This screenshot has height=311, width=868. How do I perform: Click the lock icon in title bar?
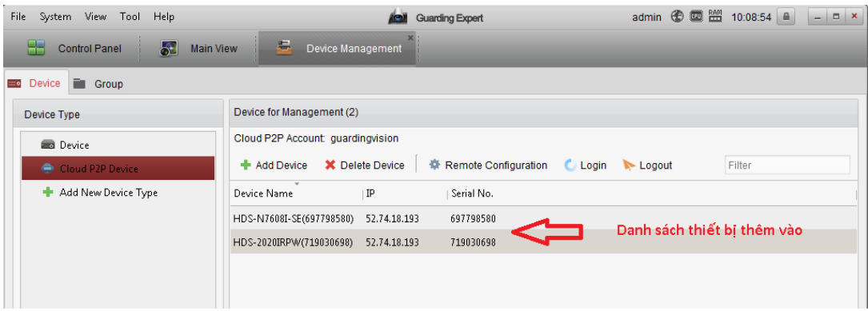coord(786,17)
